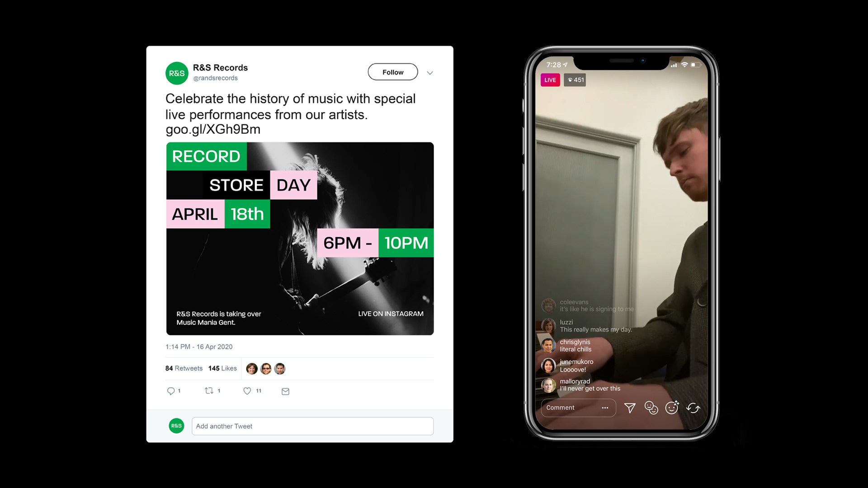
Task: Tap the flip camera arrows icon
Action: [693, 408]
